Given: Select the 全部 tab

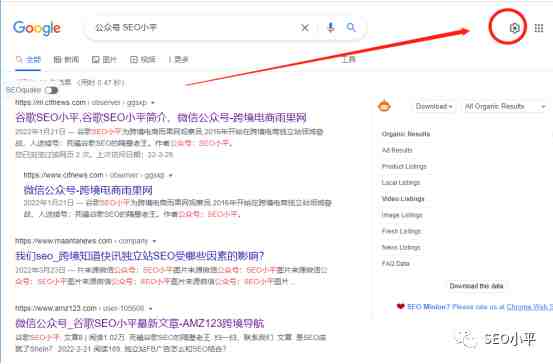Looking at the screenshot, I should (x=29, y=60).
